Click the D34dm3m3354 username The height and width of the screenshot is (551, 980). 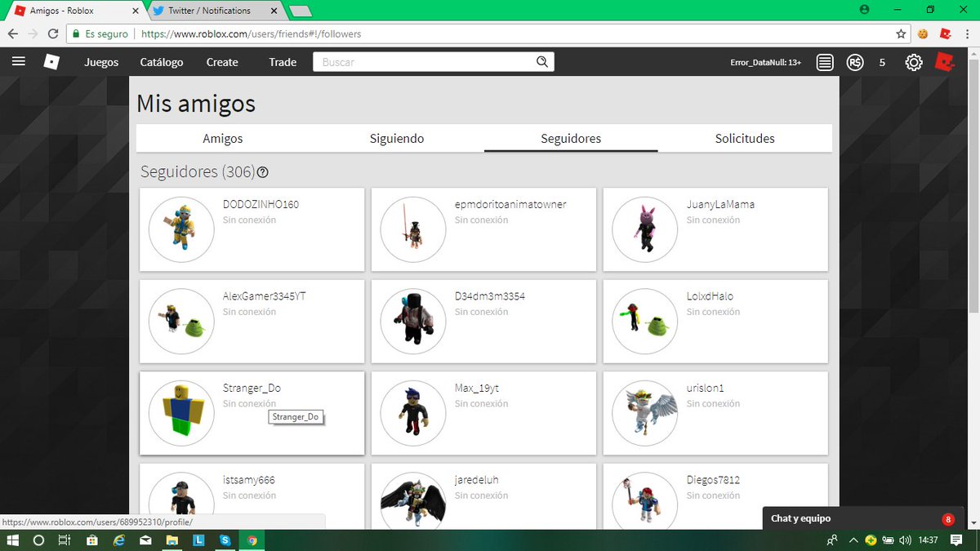[490, 296]
